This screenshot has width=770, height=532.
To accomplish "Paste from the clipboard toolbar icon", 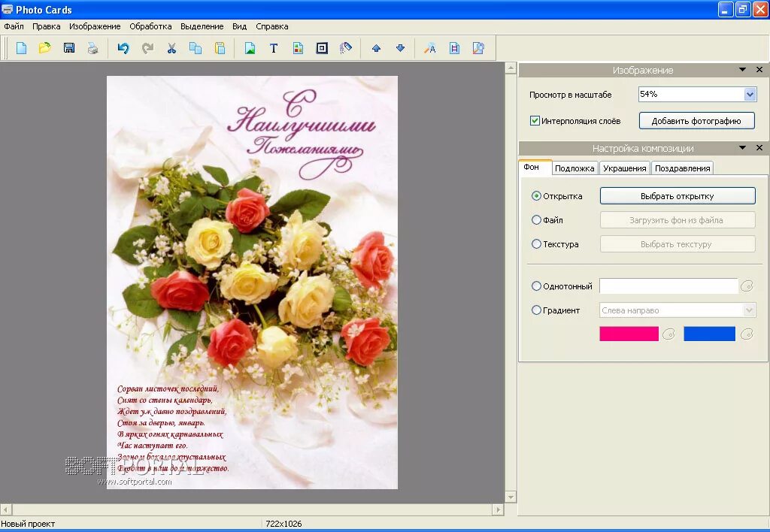I will coord(220,48).
